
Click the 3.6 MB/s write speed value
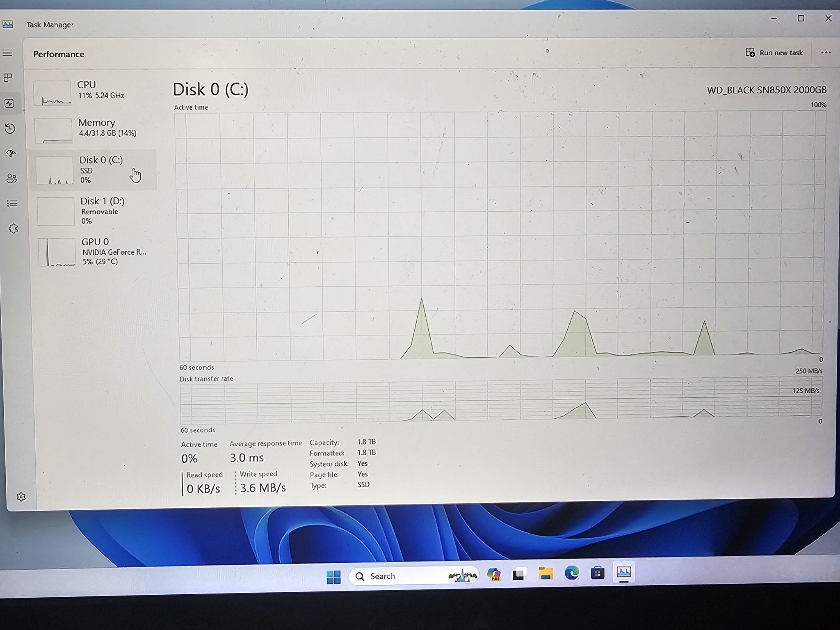[x=263, y=488]
